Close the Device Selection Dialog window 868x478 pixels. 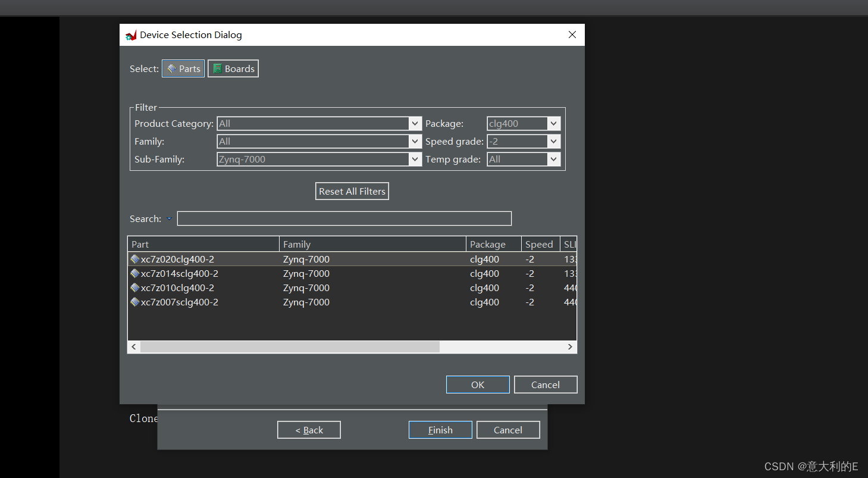click(x=572, y=35)
